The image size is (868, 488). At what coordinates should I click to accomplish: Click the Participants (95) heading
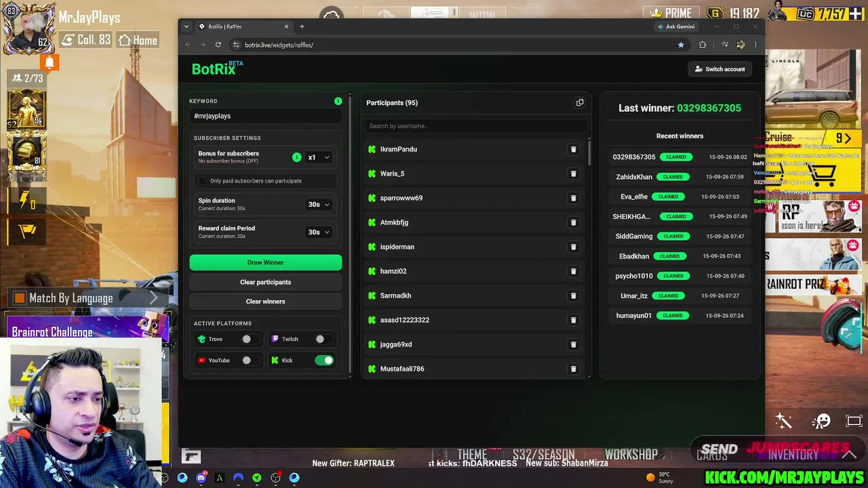392,103
